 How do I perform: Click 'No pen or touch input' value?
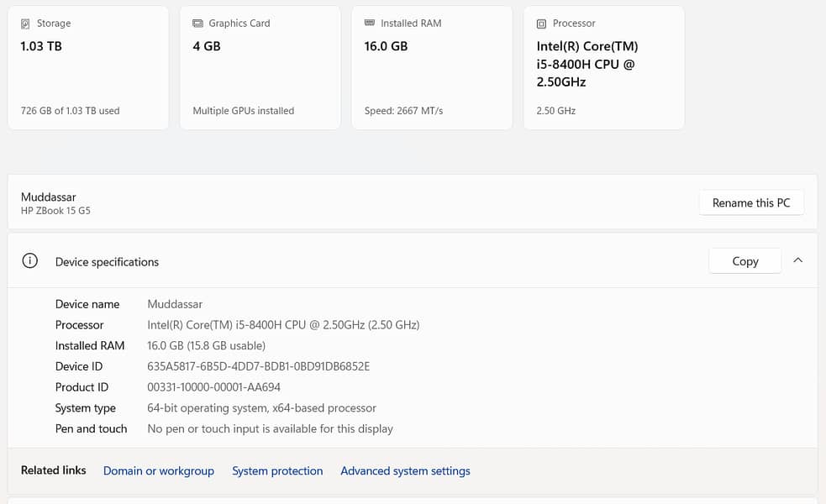(271, 428)
